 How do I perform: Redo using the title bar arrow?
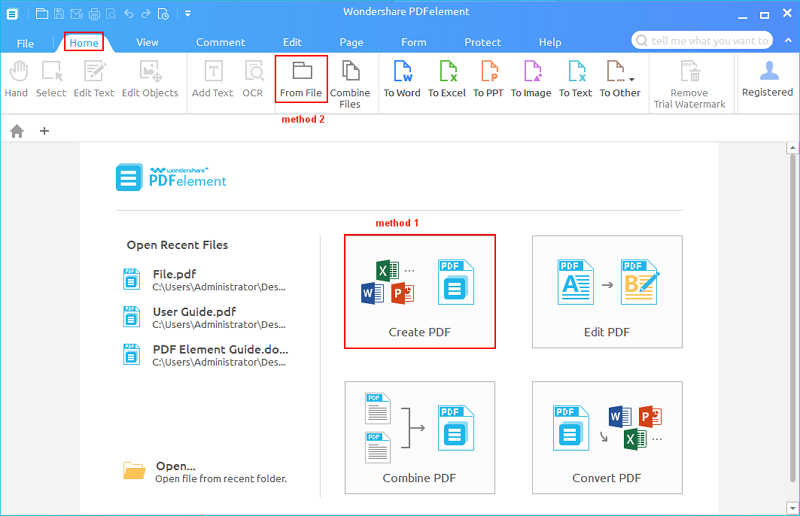[x=146, y=14]
